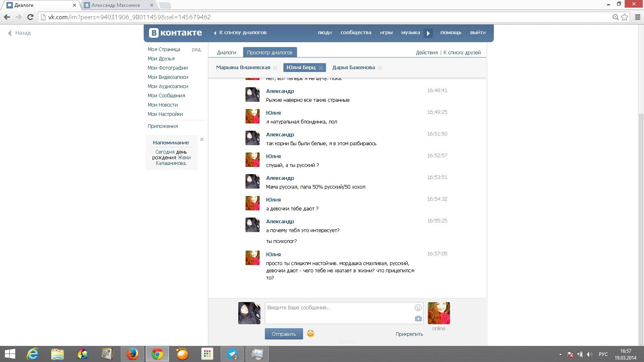This screenshot has width=644, height=362.
Task: Attach a photo with the camera icon
Action: pos(418,319)
